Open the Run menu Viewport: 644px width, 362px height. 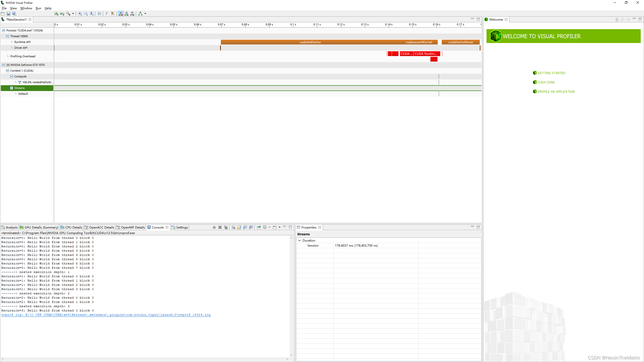(38, 8)
